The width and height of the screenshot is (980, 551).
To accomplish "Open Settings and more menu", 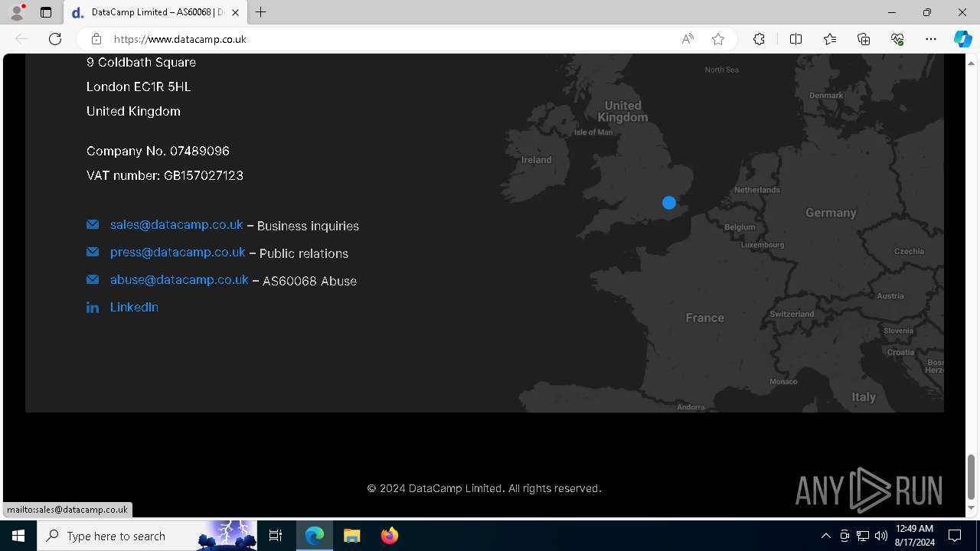I will pyautogui.click(x=931, y=39).
